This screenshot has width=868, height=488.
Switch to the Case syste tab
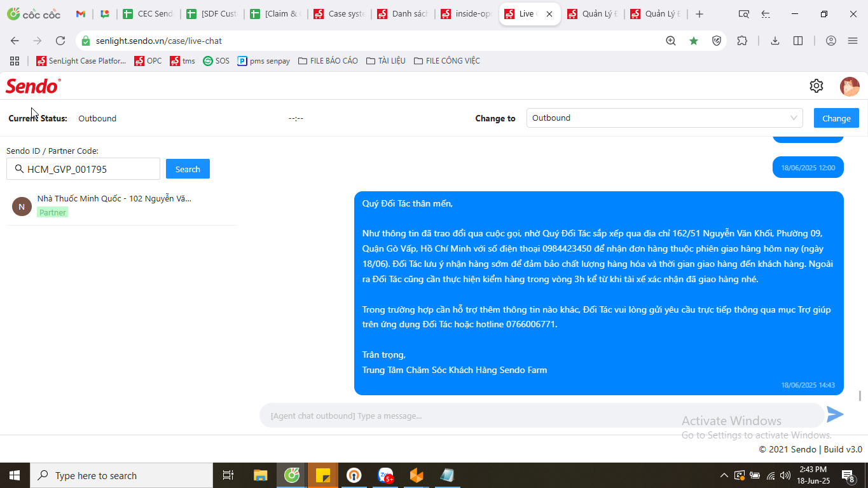tap(339, 14)
